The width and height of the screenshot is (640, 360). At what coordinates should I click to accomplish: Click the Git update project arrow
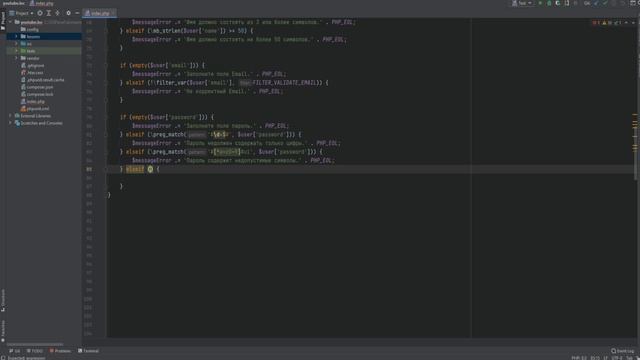597,3
